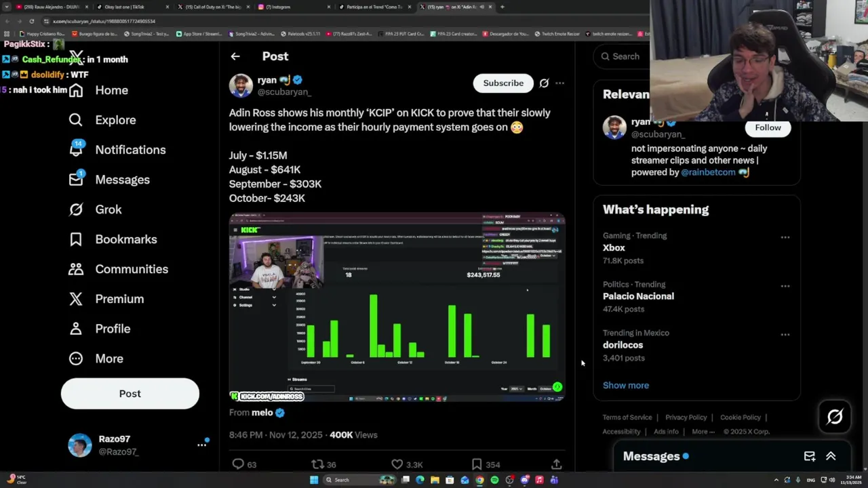The width and height of the screenshot is (868, 488).
Task: Open Cookie Policy footer link
Action: click(740, 418)
